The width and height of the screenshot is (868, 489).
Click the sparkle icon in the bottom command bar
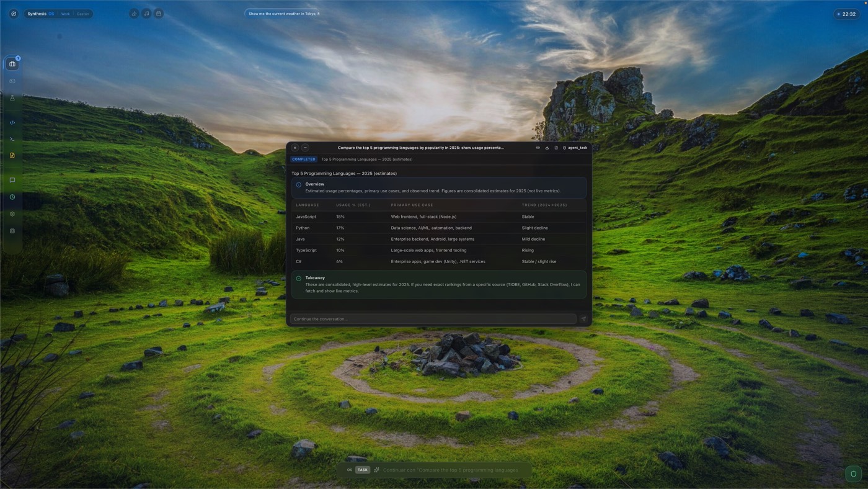[x=376, y=470]
